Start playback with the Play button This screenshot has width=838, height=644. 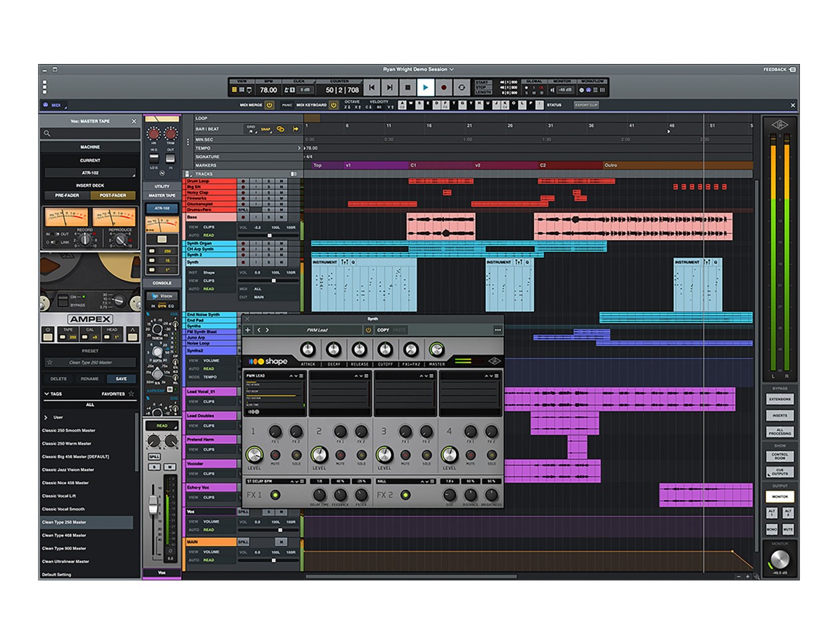click(x=425, y=87)
